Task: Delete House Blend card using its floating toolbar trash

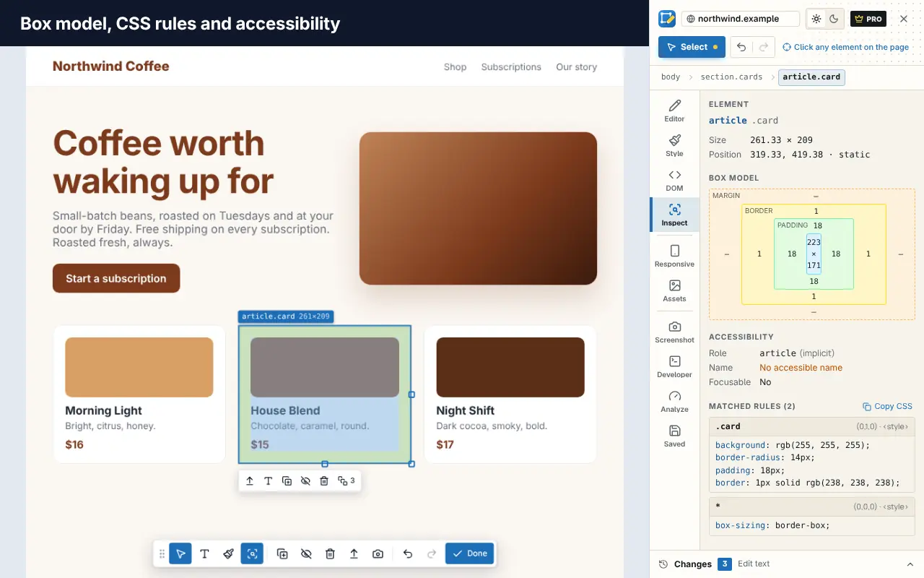Action: coord(324,480)
